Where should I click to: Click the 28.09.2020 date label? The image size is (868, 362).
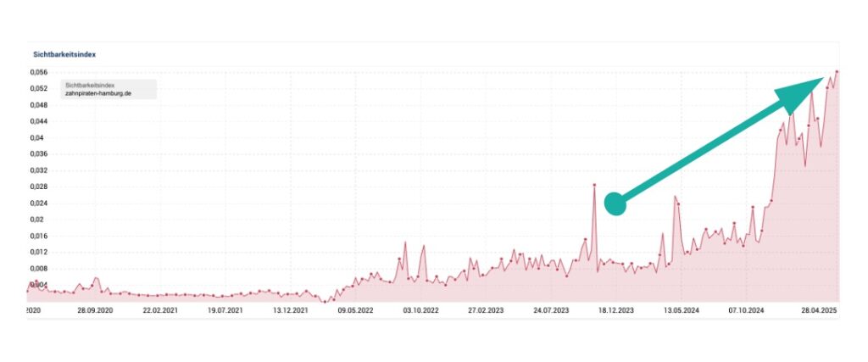(95, 311)
